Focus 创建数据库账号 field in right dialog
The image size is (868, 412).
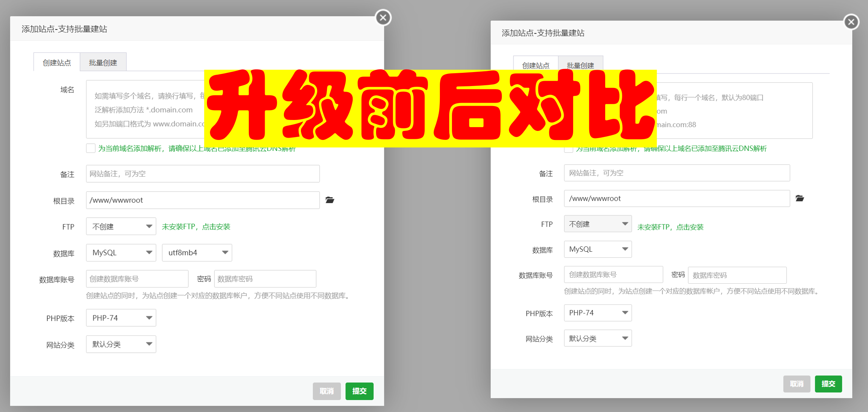(x=614, y=274)
